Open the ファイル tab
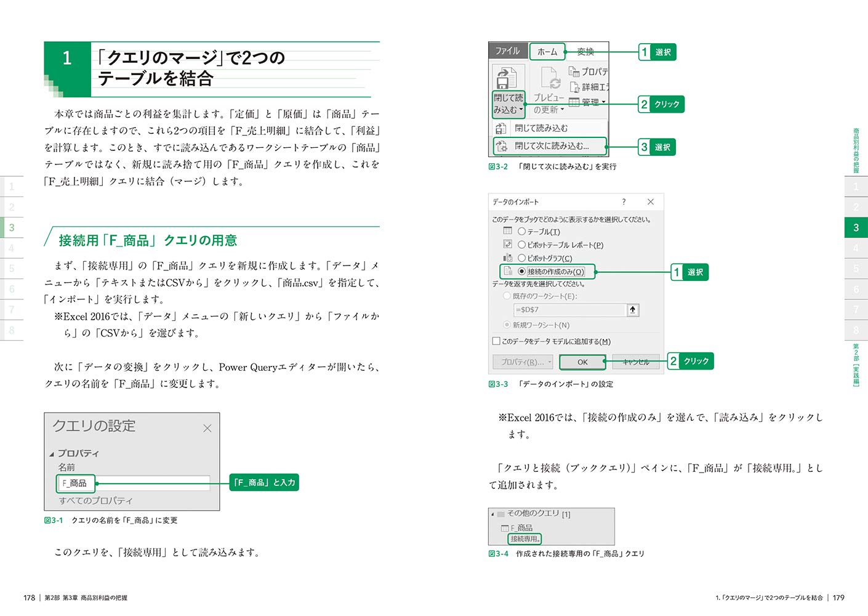The image size is (868, 616). [508, 51]
